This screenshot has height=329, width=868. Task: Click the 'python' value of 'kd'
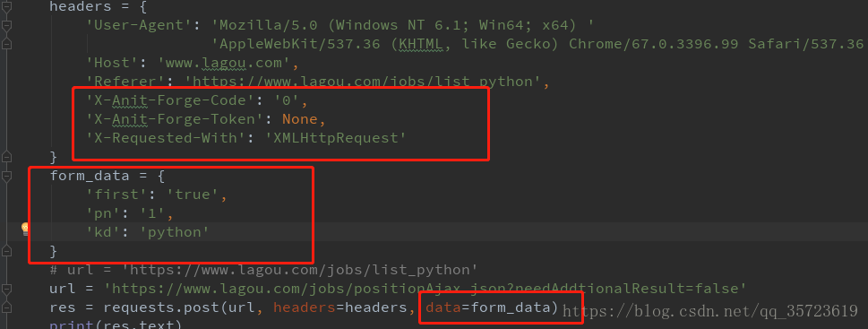[x=175, y=232]
